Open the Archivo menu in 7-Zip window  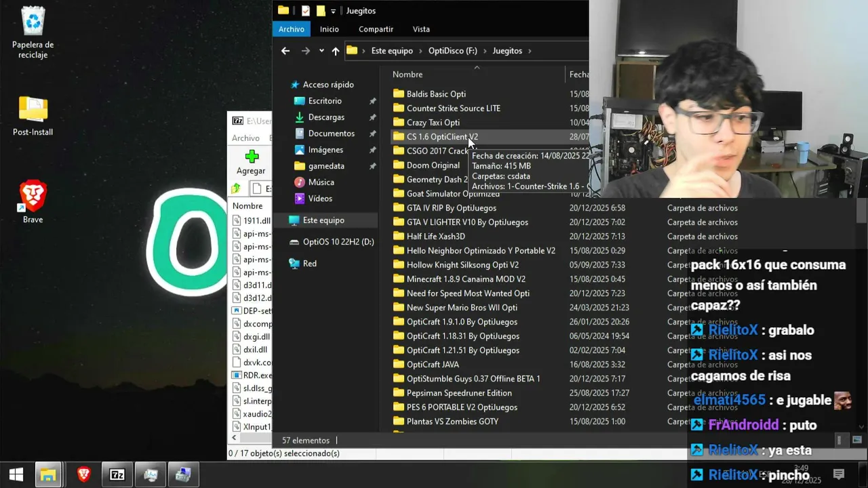245,138
